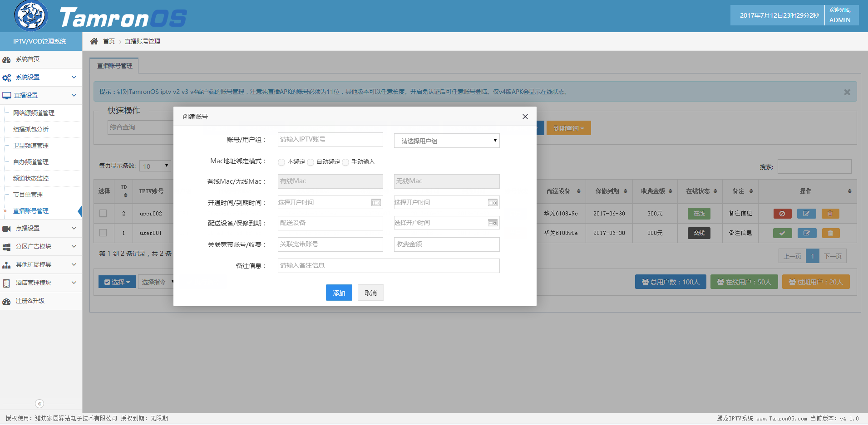The image size is (868, 425).
Task: Click the 注册&升级 icon in sidebar
Action: click(x=6, y=301)
